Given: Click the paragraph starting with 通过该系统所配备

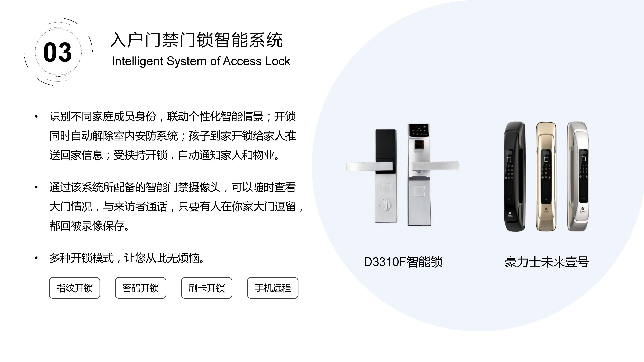Looking at the screenshot, I should point(176,207).
